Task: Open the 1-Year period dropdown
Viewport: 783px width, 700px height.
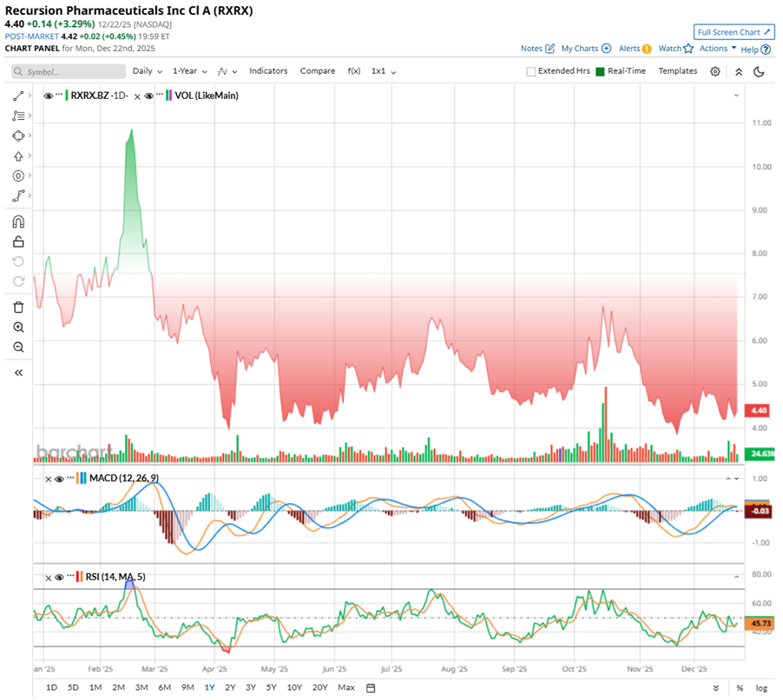Action: tap(190, 71)
